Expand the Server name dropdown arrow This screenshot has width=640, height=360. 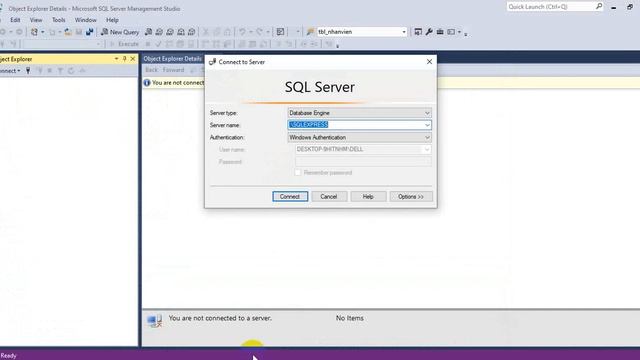(x=427, y=125)
